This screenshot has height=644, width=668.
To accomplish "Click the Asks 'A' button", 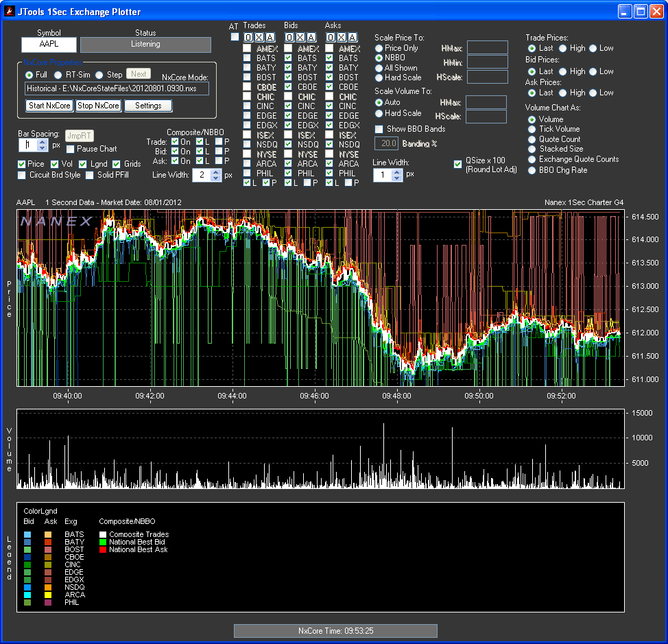I will tap(353, 38).
